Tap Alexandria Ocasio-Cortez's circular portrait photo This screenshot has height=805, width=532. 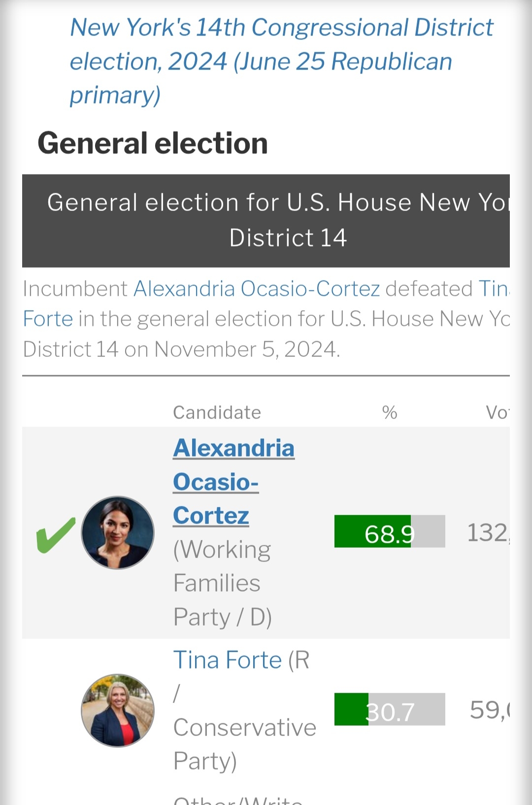click(x=118, y=533)
